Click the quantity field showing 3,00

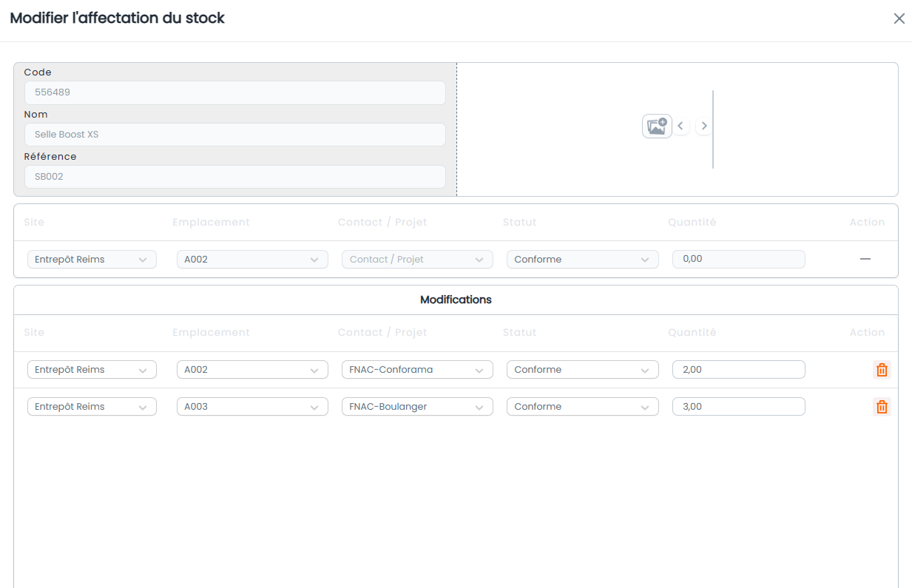click(x=738, y=407)
